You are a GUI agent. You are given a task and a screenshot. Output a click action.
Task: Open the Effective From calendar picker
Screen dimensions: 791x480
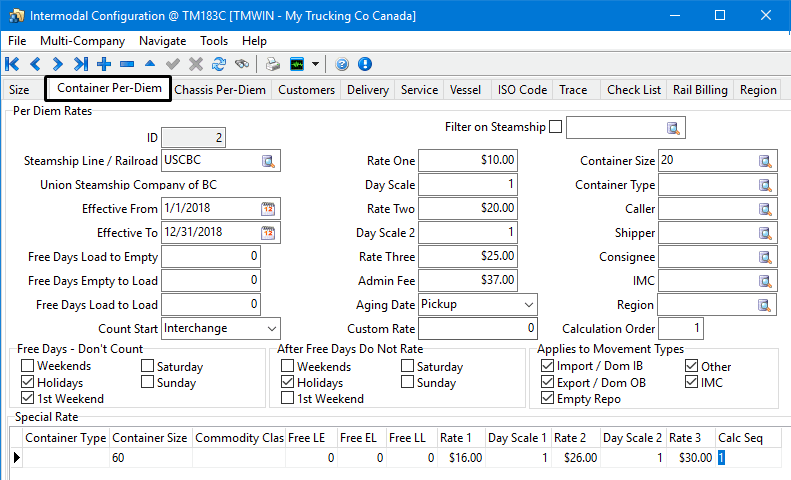coord(268,209)
